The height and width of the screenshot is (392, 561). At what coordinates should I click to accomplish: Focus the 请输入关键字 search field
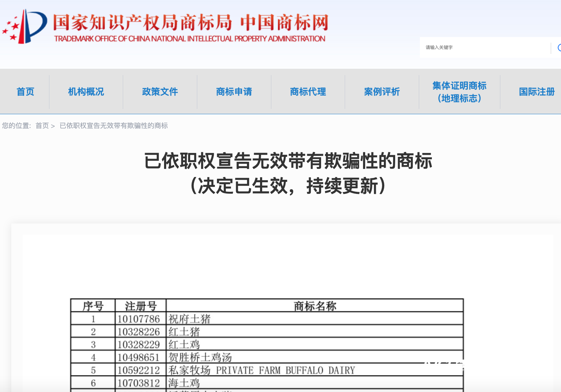[485, 47]
